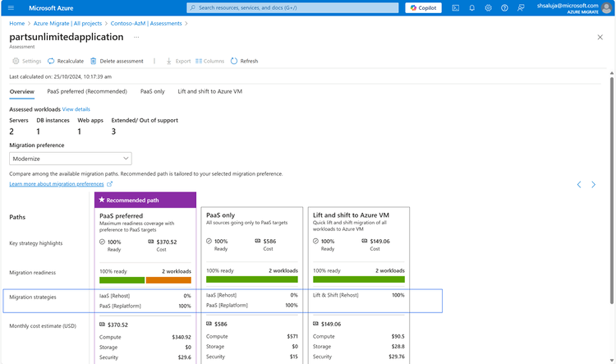Click green readiness bar in PaaS preferred card
This screenshot has height=364, width=616.
(122, 281)
